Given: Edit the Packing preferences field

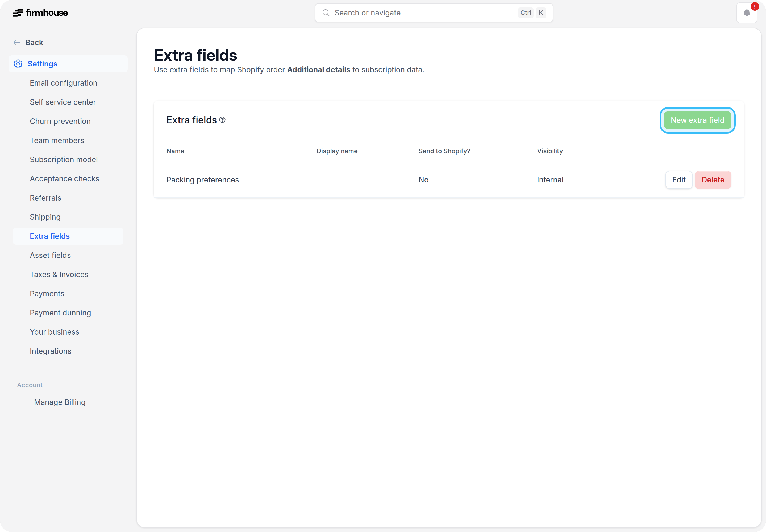Looking at the screenshot, I should tap(679, 180).
